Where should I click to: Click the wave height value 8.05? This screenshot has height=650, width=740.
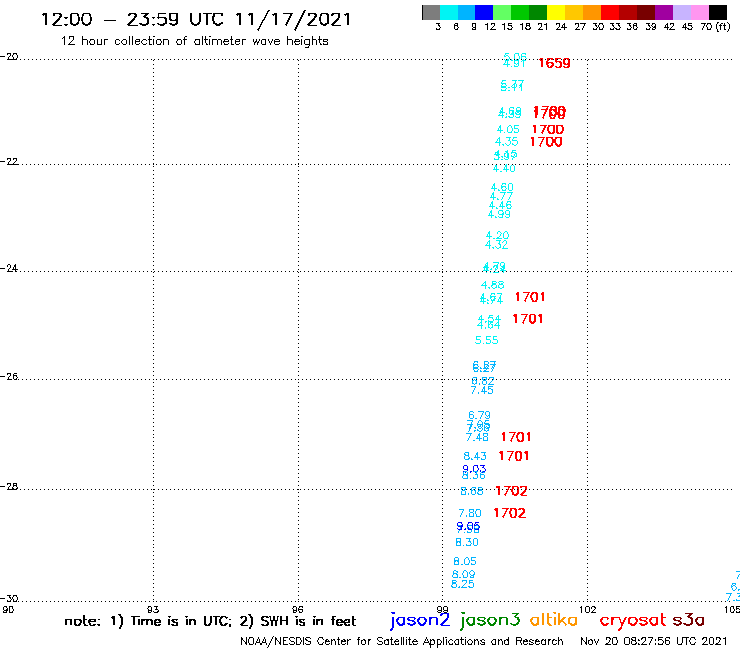coord(465,561)
